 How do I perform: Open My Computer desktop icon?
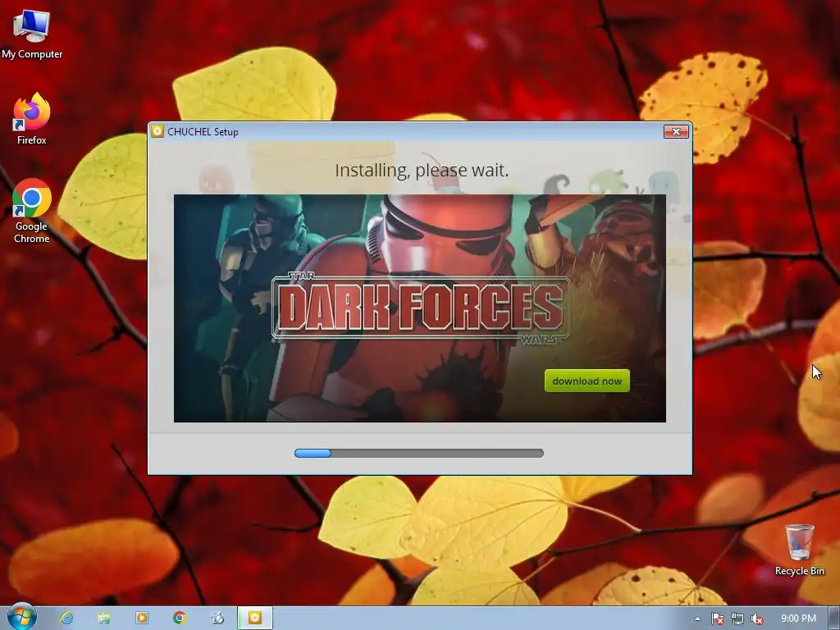pos(32,34)
